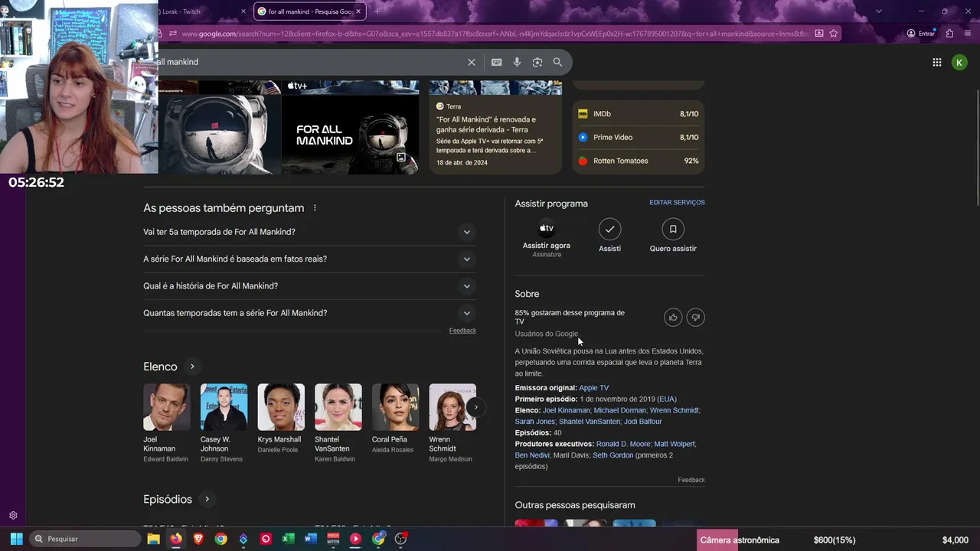Give a thumbs down to the show

pyautogui.click(x=695, y=318)
